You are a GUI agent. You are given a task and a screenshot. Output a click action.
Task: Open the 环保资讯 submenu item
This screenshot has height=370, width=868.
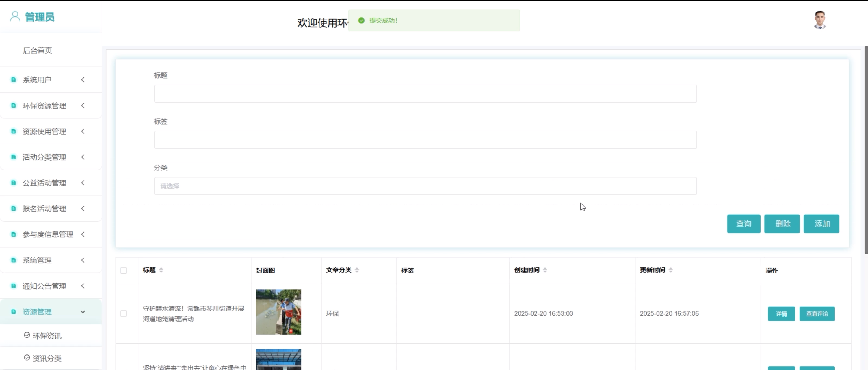tap(47, 336)
